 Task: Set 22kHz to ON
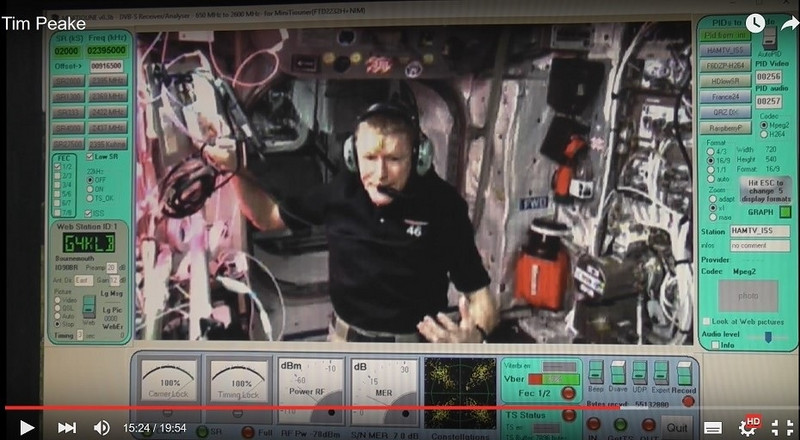click(x=90, y=189)
